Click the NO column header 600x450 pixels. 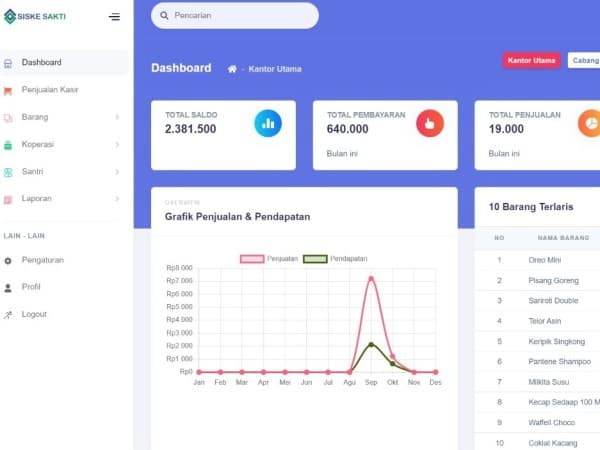click(x=499, y=238)
